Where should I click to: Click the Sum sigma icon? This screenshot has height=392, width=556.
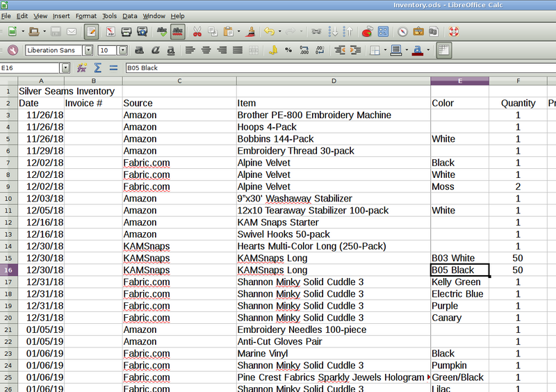tap(98, 67)
